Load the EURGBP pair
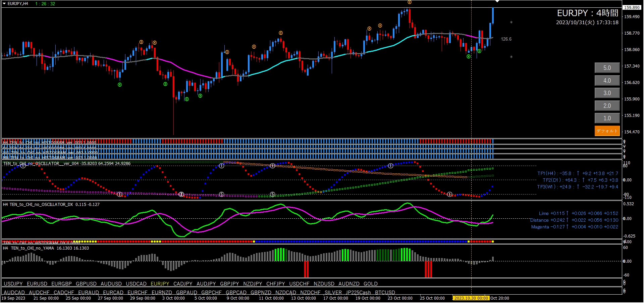Viewport: 644px width, 303px height. pos(61,284)
